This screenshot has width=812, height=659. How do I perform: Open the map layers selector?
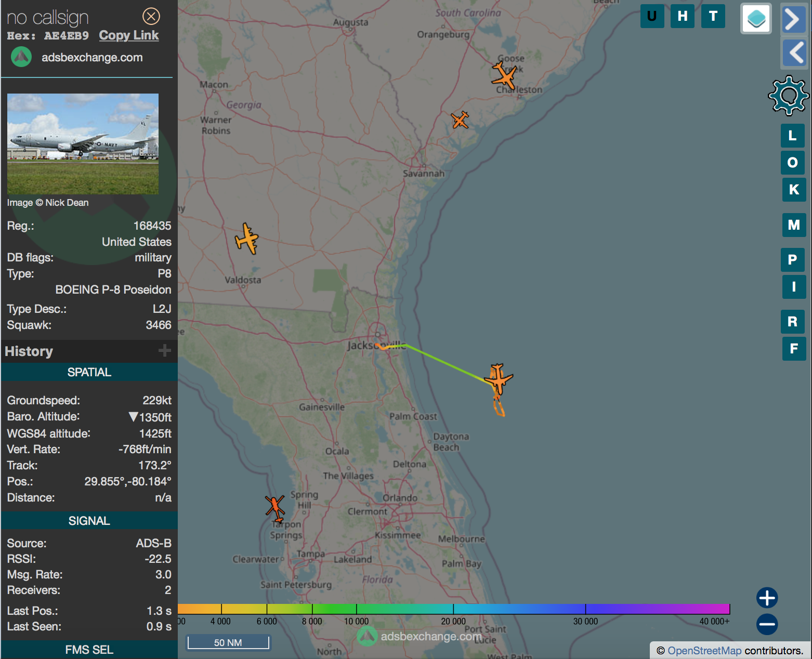coord(756,19)
